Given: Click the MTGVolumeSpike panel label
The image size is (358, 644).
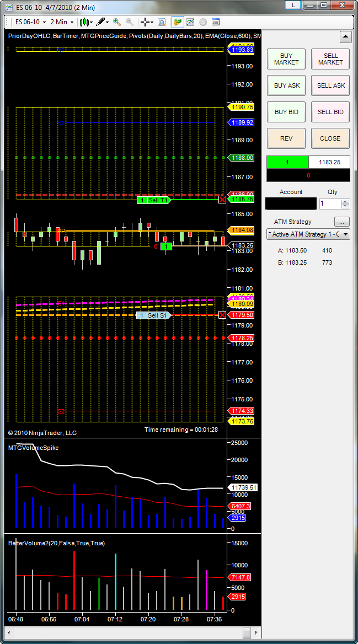Looking at the screenshot, I should tap(33, 448).
